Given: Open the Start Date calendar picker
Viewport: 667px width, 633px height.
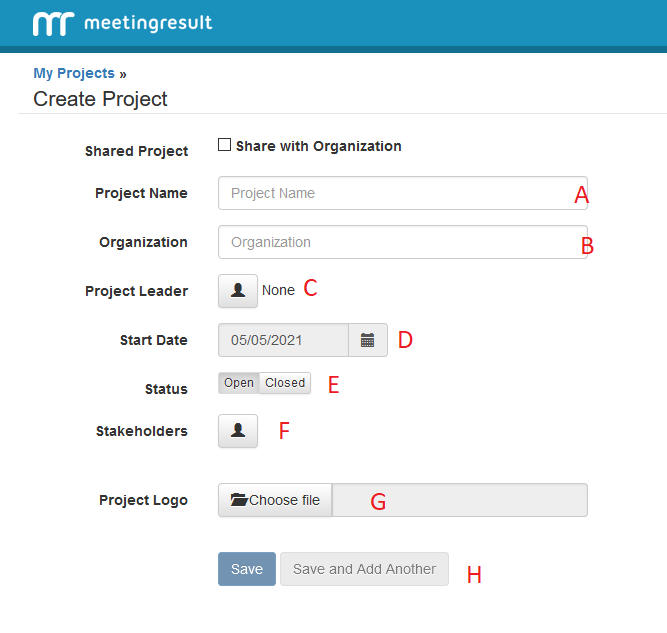Looking at the screenshot, I should click(x=368, y=340).
